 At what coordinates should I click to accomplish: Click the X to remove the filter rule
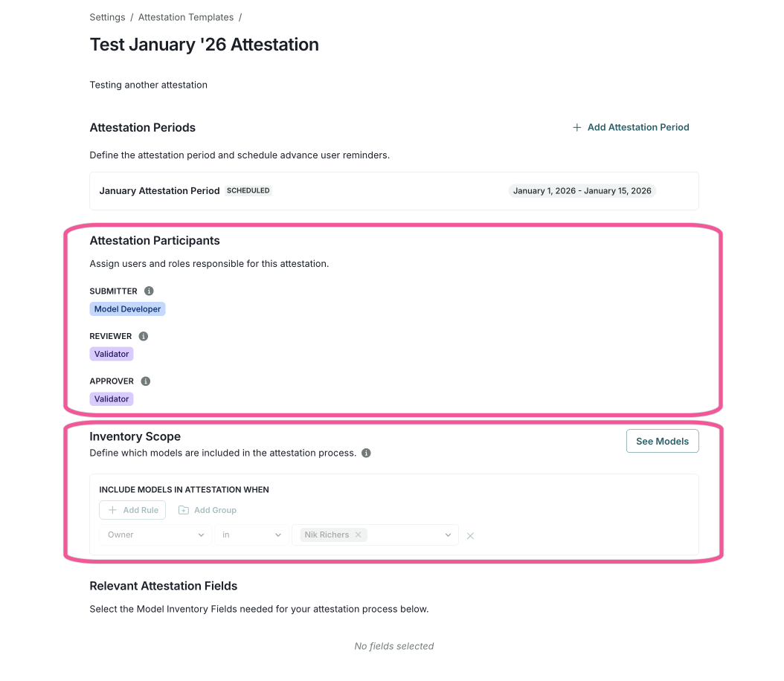(x=470, y=535)
